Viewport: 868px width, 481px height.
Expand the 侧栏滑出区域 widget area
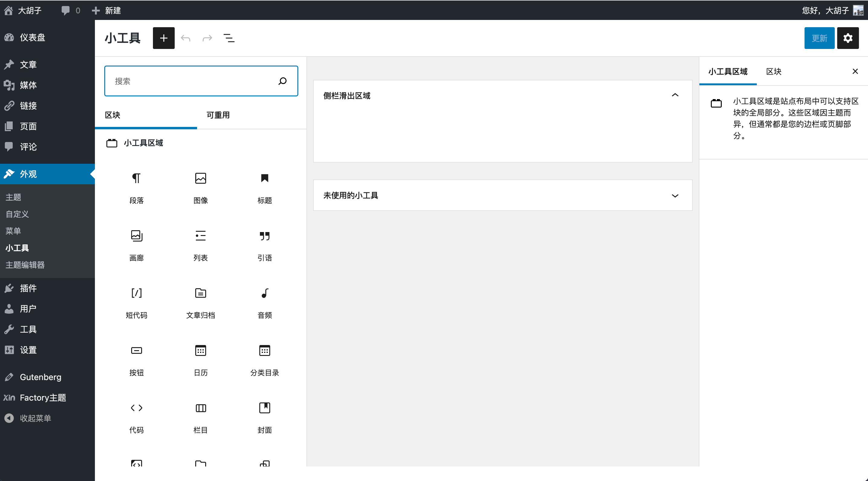674,95
